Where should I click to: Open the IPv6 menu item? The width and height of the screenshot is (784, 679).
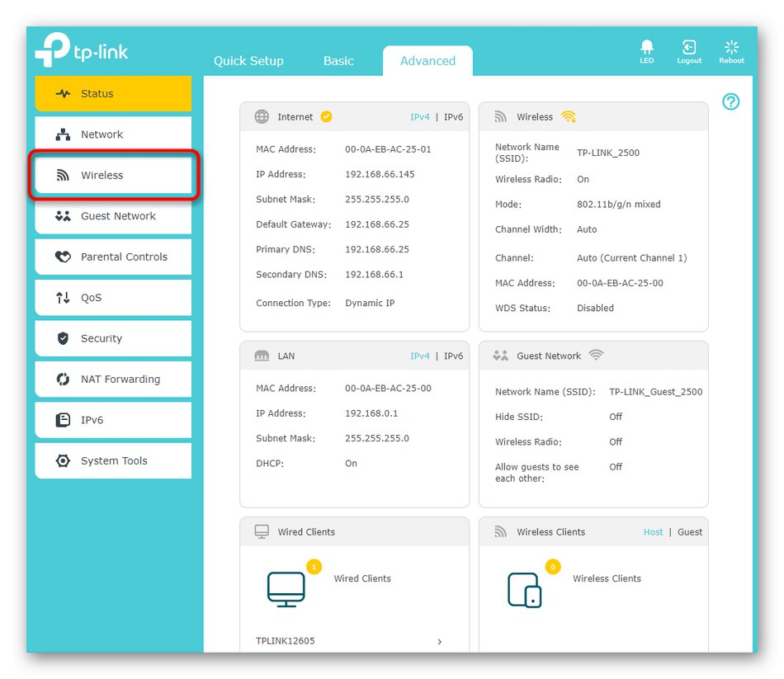113,420
